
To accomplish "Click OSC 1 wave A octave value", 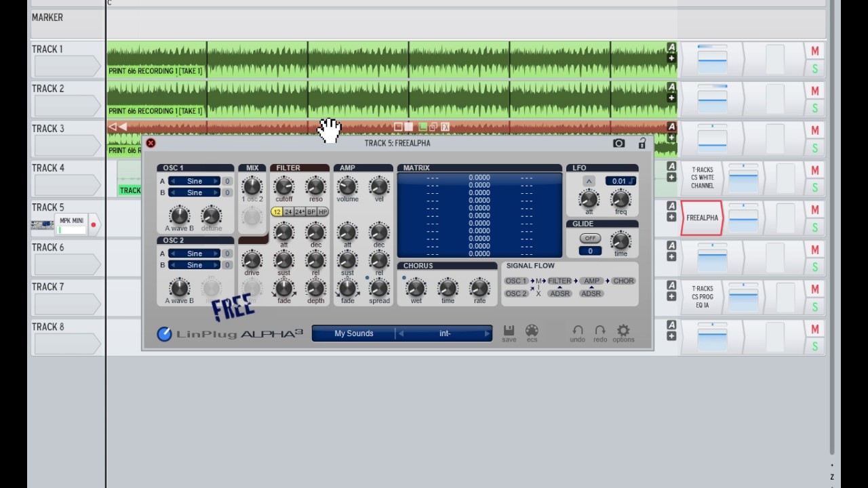I will [x=227, y=181].
